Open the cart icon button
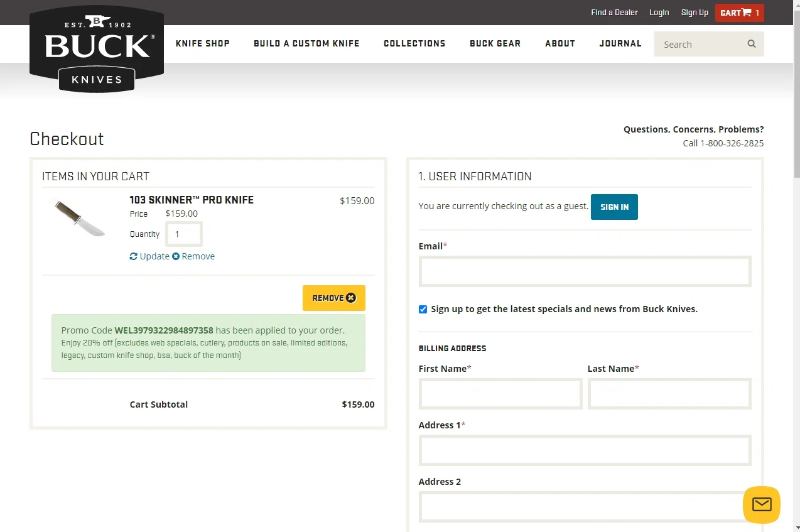 coord(739,13)
